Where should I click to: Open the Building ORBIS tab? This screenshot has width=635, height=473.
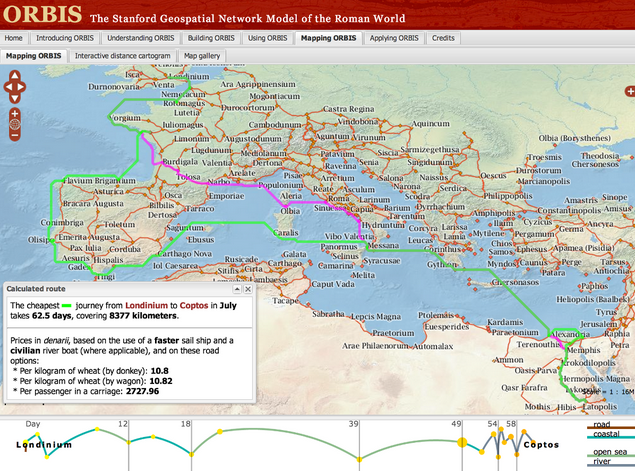(x=211, y=38)
